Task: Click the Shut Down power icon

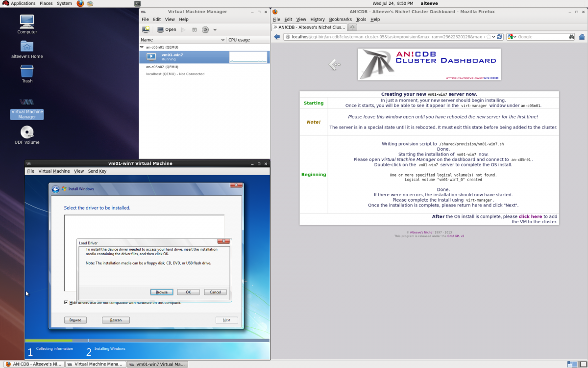Action: [205, 29]
